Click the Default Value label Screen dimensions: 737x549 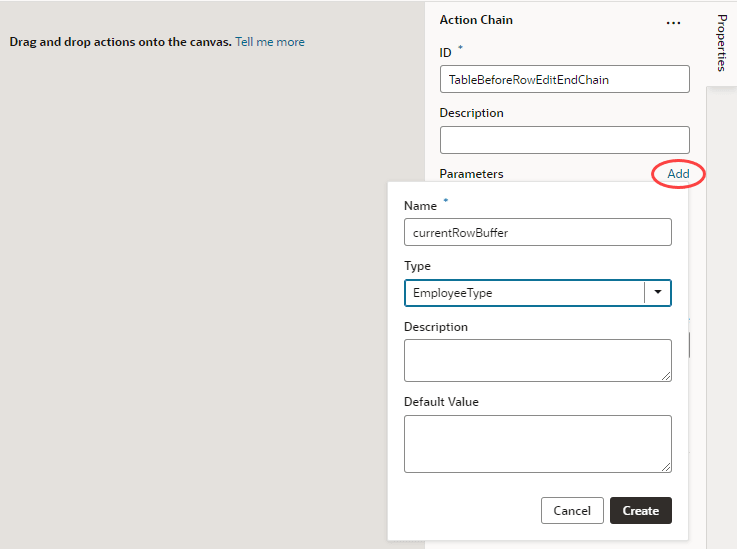(x=441, y=402)
